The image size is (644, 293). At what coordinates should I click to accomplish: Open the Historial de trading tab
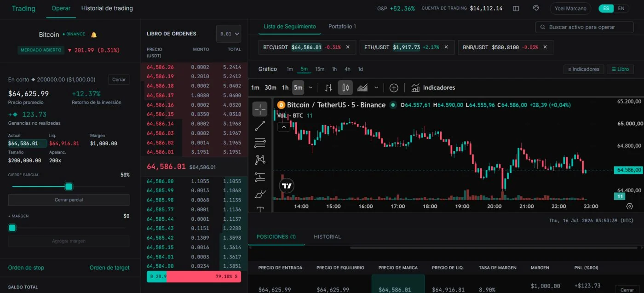[107, 8]
